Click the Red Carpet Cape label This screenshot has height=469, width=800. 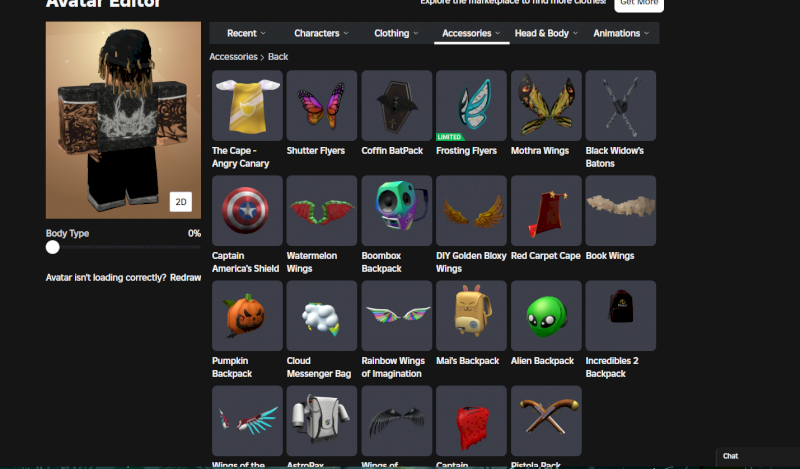click(545, 256)
